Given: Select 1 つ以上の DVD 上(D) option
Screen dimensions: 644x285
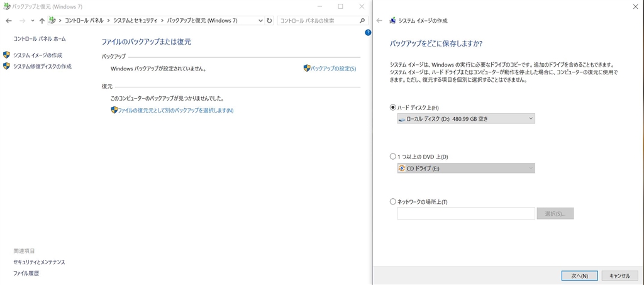Looking at the screenshot, I should pos(392,157).
